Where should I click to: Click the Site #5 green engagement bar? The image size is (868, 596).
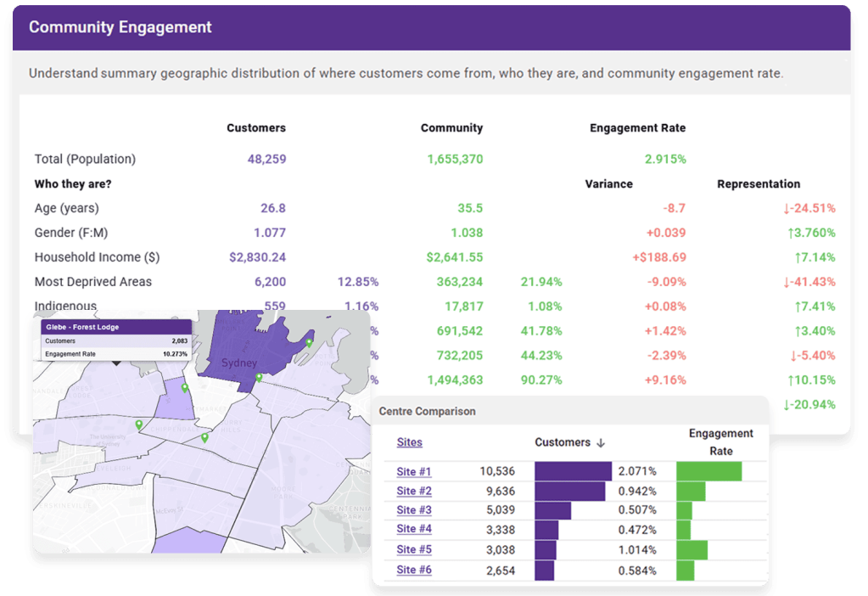coord(692,550)
